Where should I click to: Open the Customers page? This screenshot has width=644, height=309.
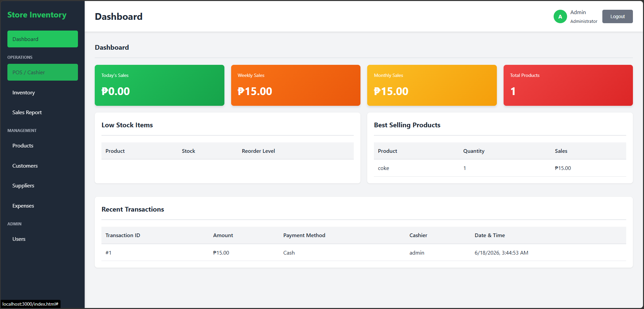tap(43, 166)
